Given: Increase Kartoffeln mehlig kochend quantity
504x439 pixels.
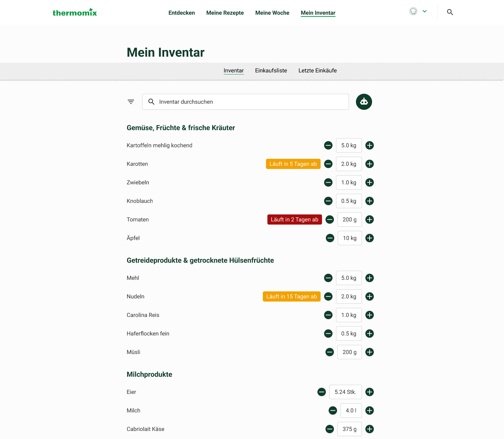Looking at the screenshot, I should pos(369,146).
